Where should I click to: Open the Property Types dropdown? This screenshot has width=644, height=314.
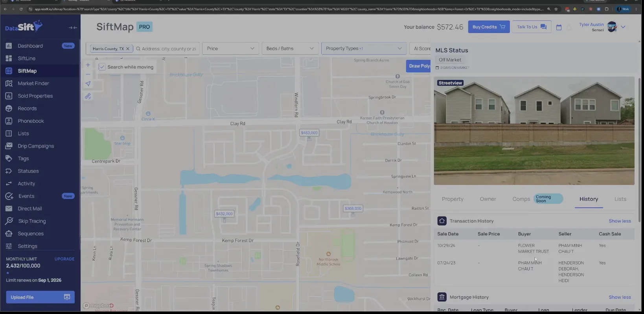pyautogui.click(x=364, y=48)
